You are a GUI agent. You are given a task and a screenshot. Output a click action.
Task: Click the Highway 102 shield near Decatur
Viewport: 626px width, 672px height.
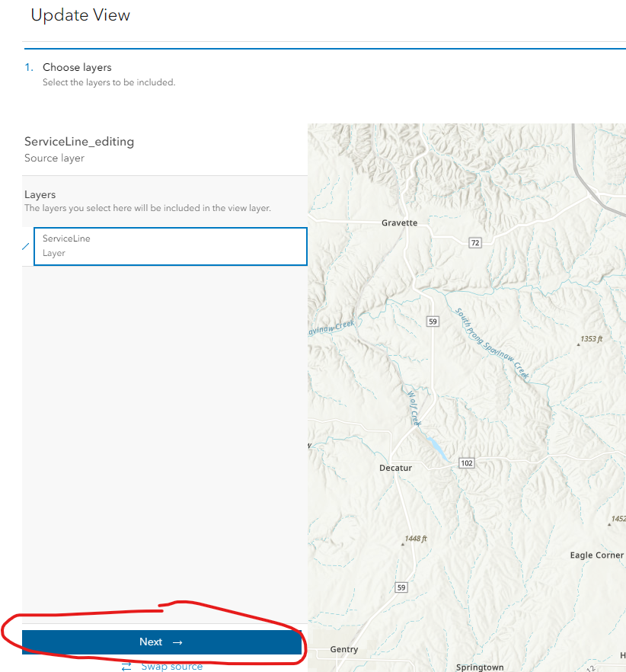(467, 462)
